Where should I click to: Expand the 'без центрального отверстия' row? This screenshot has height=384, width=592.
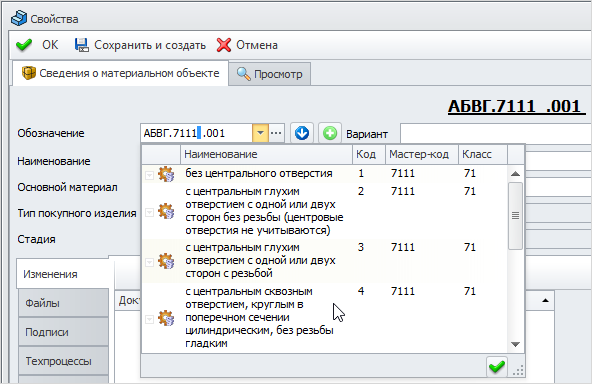[x=150, y=175]
